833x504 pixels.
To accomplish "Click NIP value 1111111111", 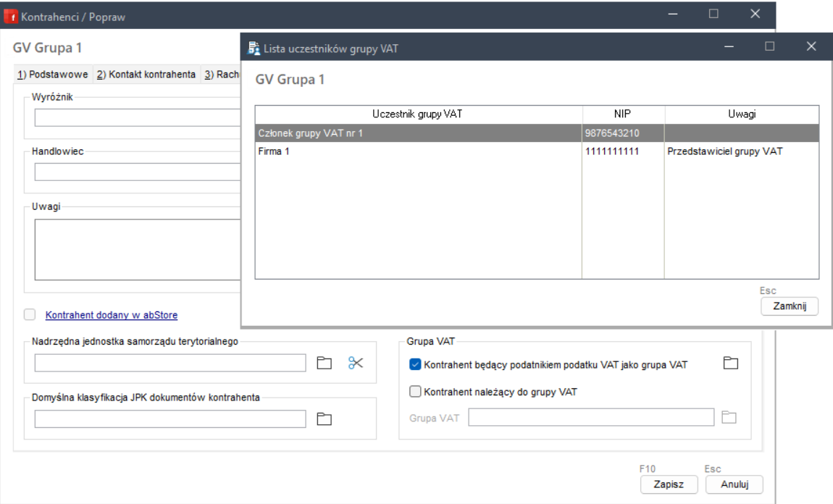I will (612, 151).
